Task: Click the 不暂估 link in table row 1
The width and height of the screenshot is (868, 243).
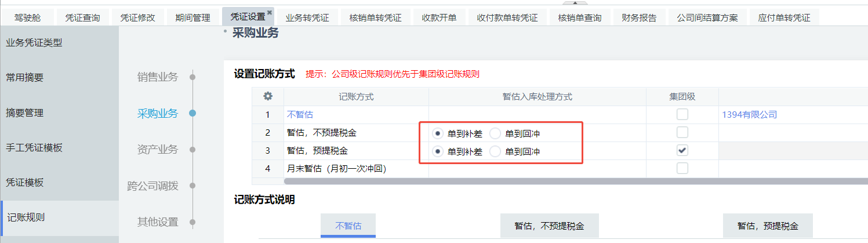Action: [300, 115]
